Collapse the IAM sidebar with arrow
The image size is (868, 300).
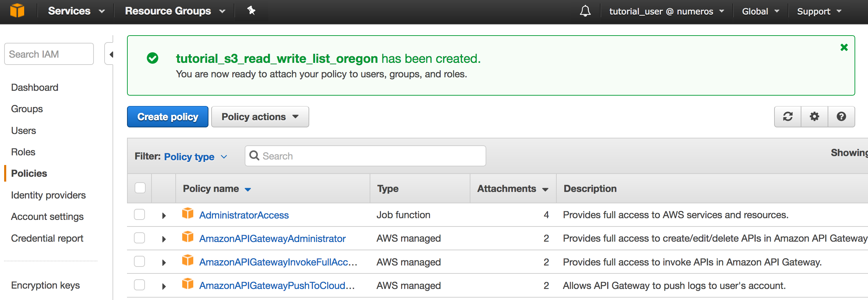click(x=111, y=55)
